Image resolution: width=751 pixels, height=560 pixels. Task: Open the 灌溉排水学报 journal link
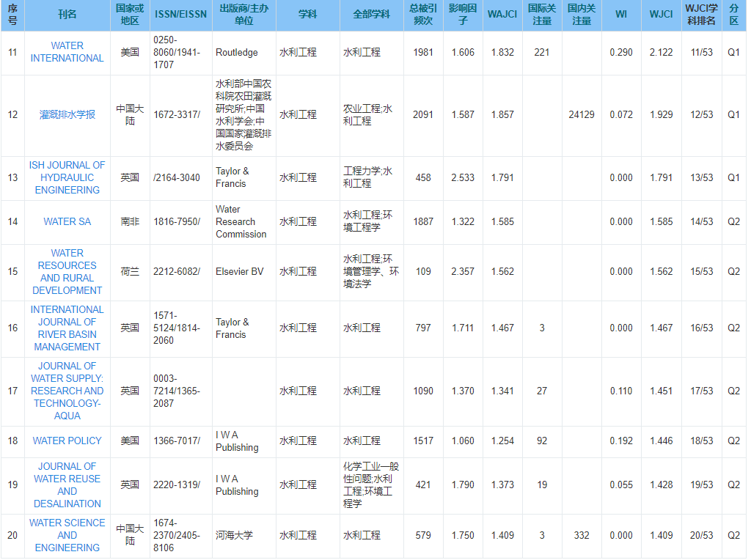(x=67, y=115)
